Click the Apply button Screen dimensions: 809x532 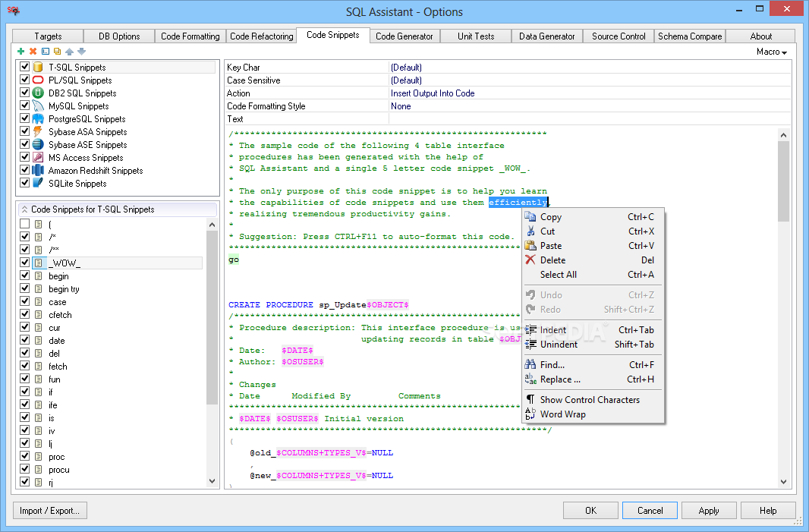(x=709, y=510)
